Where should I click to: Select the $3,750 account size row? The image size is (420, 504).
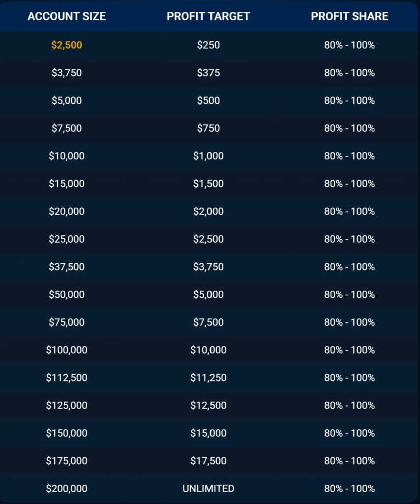(66, 73)
